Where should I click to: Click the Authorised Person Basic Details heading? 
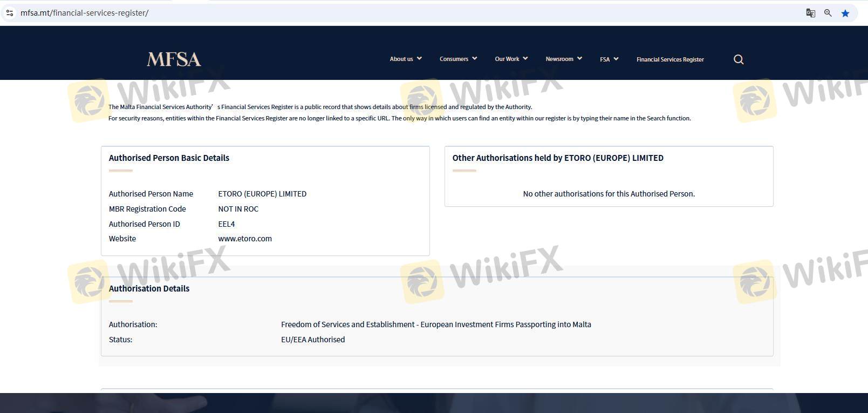169,158
